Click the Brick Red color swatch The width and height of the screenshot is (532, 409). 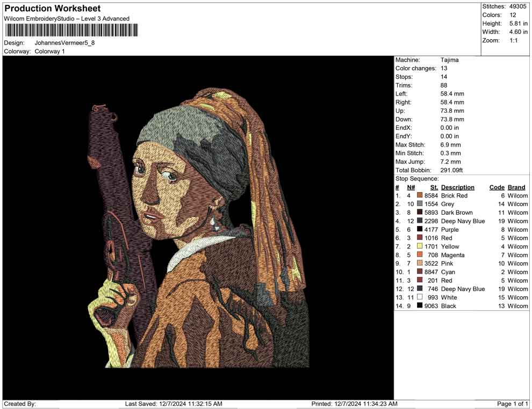(x=420, y=196)
